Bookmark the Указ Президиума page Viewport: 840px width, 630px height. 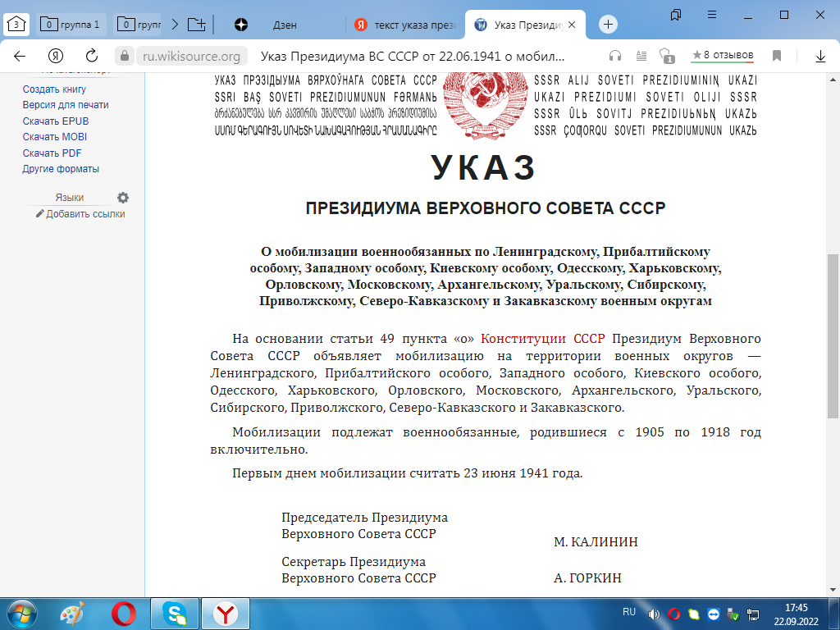(x=776, y=55)
